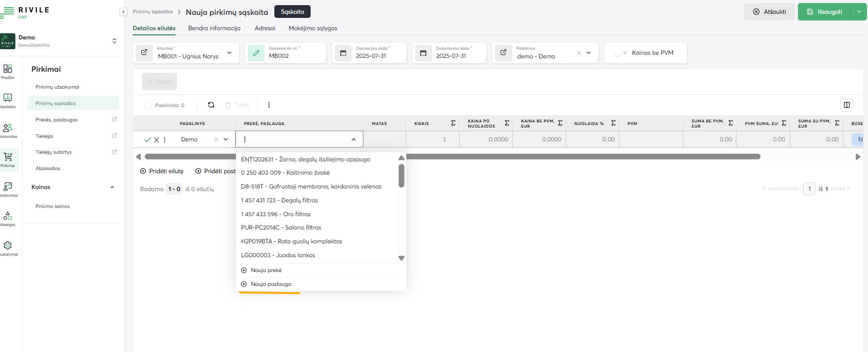Check the Pasirinkta selection checkbox
The width and height of the screenshot is (868, 352).
click(148, 106)
